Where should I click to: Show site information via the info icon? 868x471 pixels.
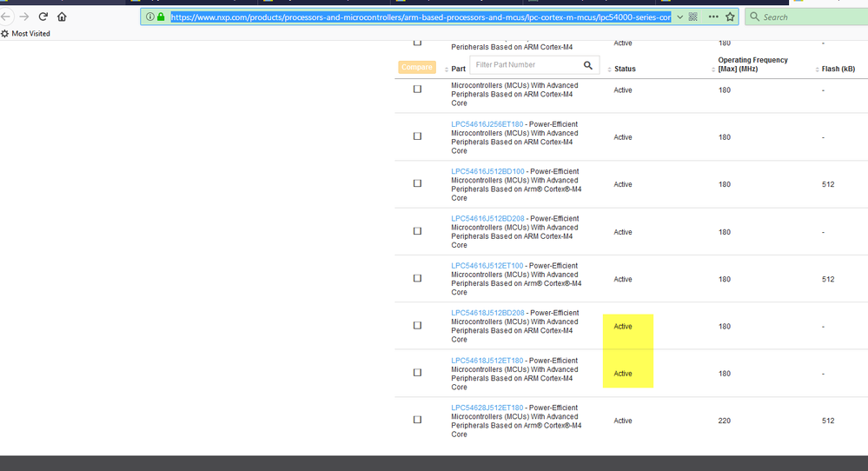pyautogui.click(x=150, y=17)
